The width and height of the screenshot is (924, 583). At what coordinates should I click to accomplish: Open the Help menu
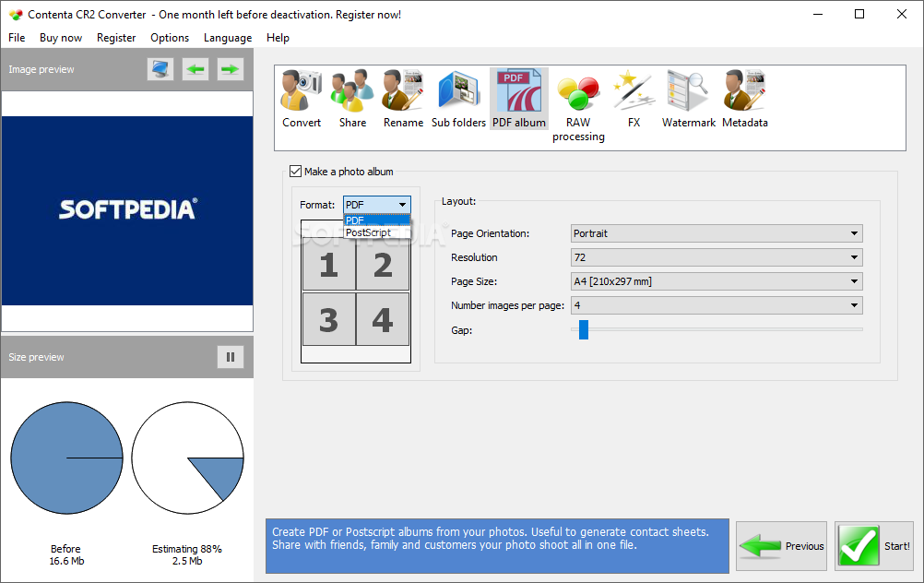(x=278, y=38)
